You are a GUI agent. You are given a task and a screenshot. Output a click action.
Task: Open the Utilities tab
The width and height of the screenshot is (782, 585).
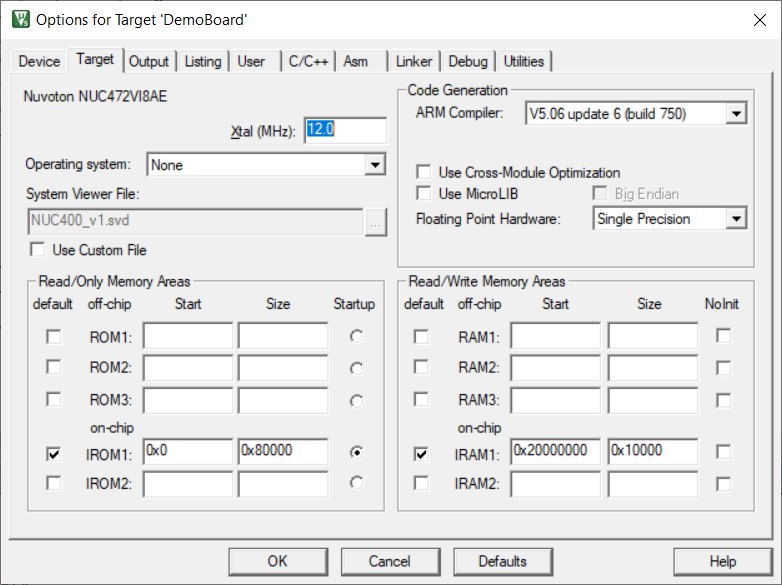click(523, 61)
